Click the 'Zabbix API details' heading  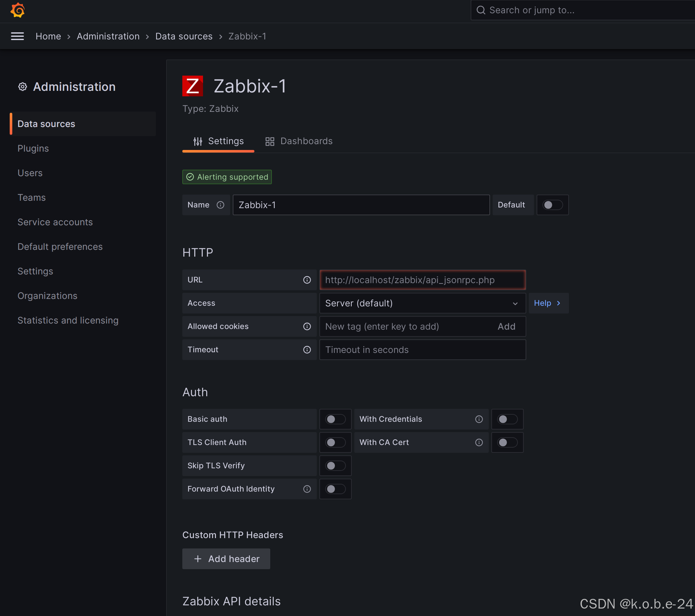[x=231, y=601]
